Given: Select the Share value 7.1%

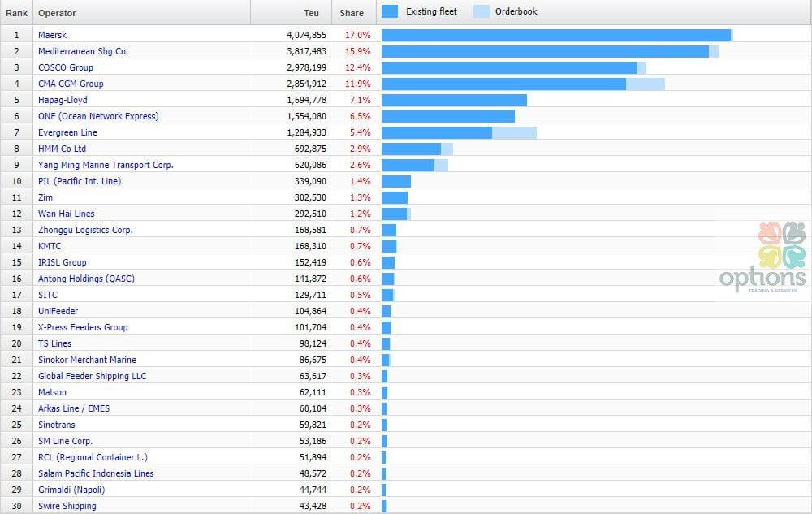Looking at the screenshot, I should tap(361, 100).
